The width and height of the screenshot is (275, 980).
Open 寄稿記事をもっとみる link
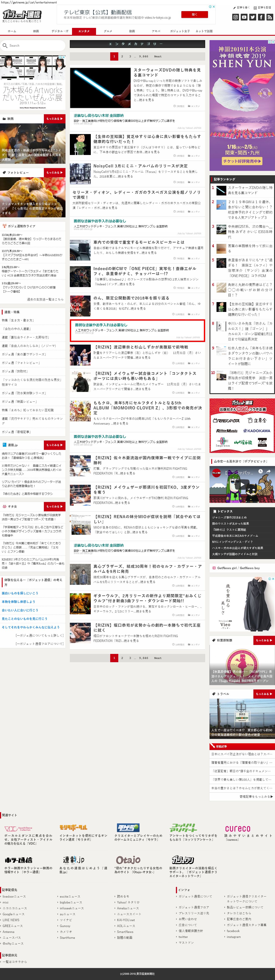coord(256,796)
